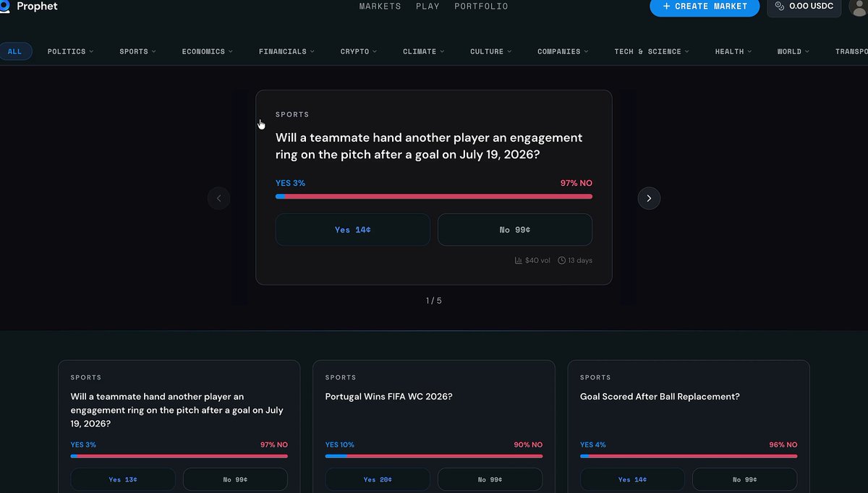Expand the Crypto category dropdown

(x=359, y=51)
